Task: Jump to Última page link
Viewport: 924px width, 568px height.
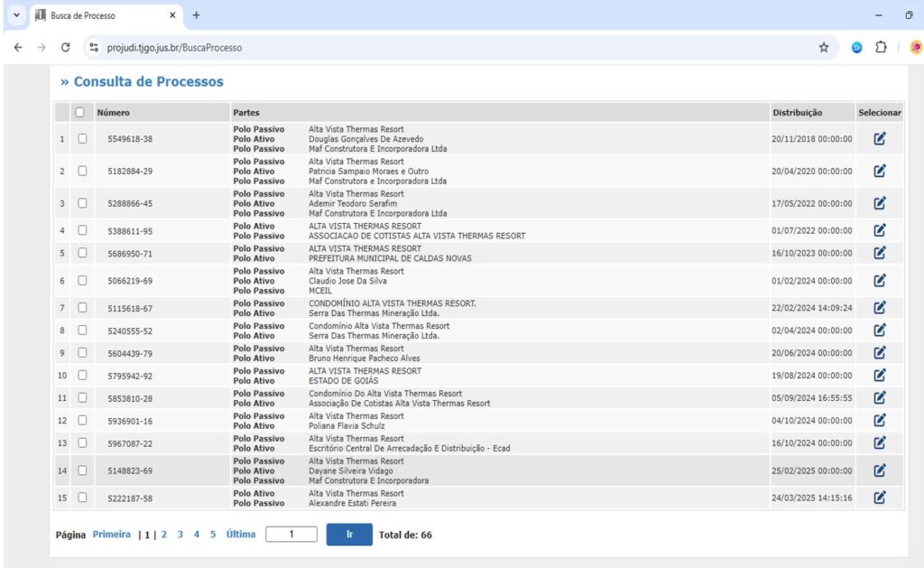Action: pyautogui.click(x=241, y=535)
